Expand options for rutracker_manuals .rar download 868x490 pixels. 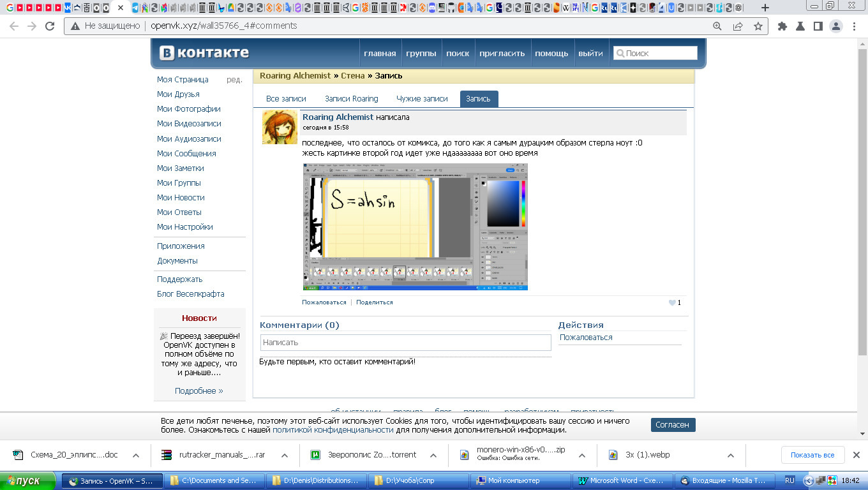(285, 456)
